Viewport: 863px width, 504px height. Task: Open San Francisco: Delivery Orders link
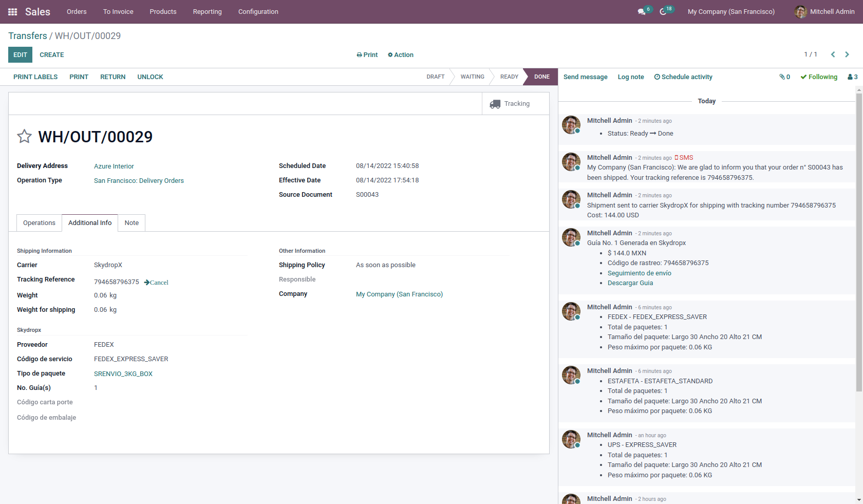tap(139, 181)
